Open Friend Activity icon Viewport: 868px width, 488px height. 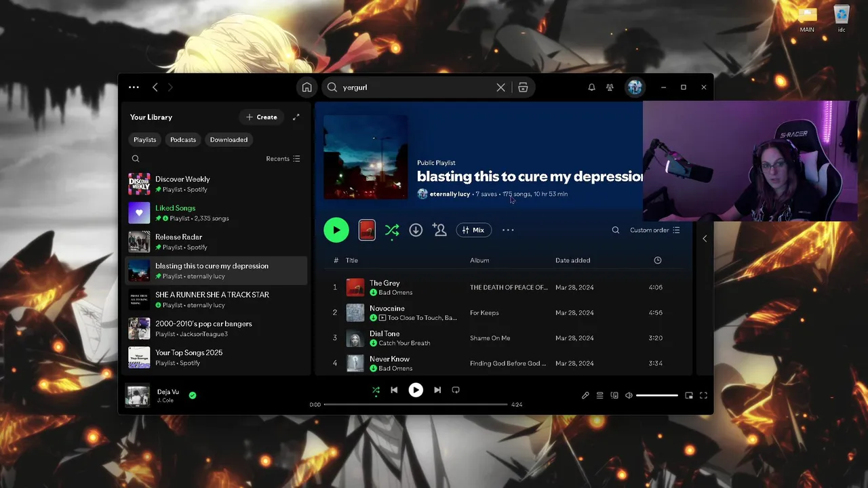(x=610, y=87)
